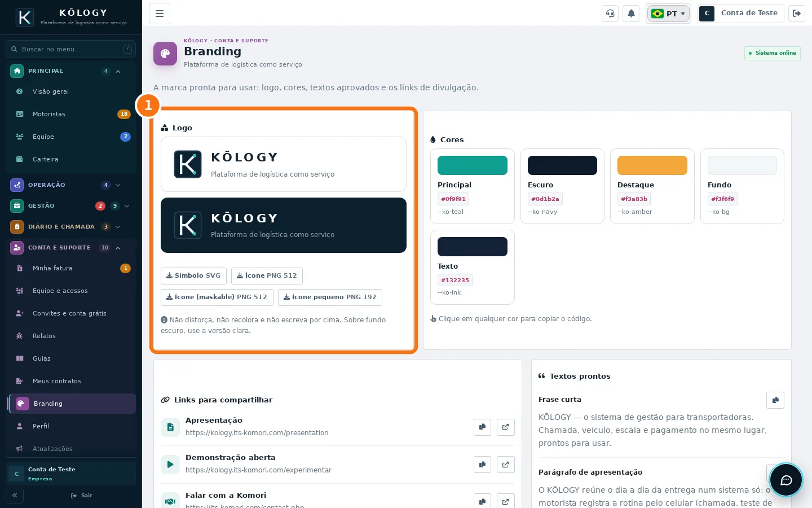Expand the DIÁRIO E CHAMADA section
Image resolution: width=812 pixels, height=508 pixels.
coord(71,227)
